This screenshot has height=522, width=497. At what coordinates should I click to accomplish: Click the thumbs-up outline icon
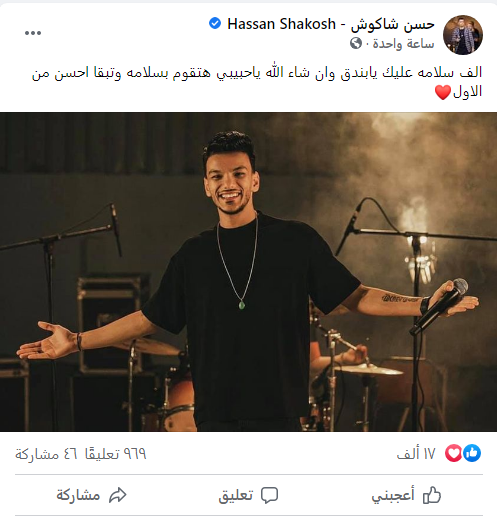tap(432, 495)
